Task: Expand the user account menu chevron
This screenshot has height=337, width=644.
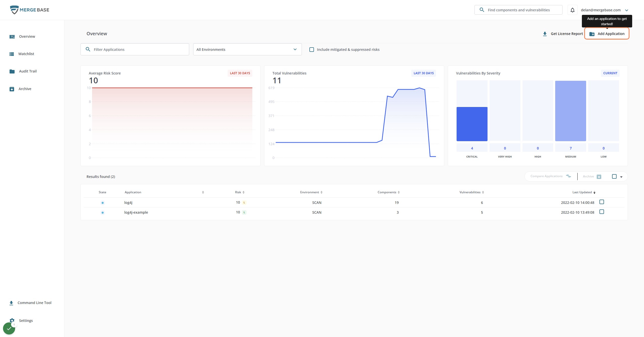Action: [627, 10]
